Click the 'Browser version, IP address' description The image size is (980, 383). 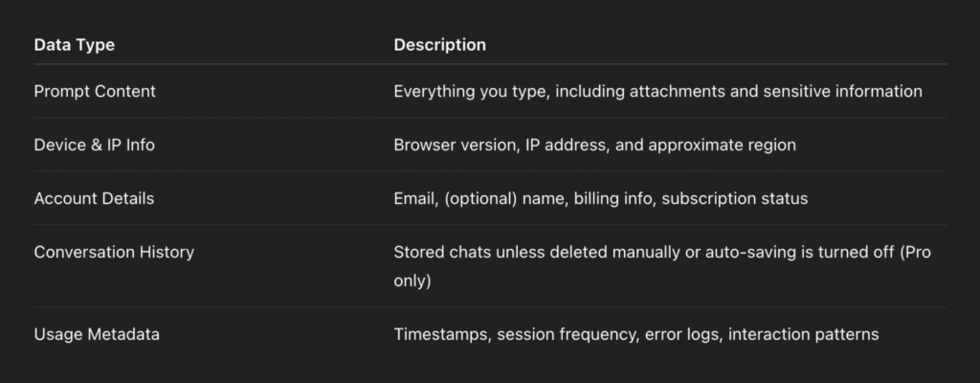594,146
